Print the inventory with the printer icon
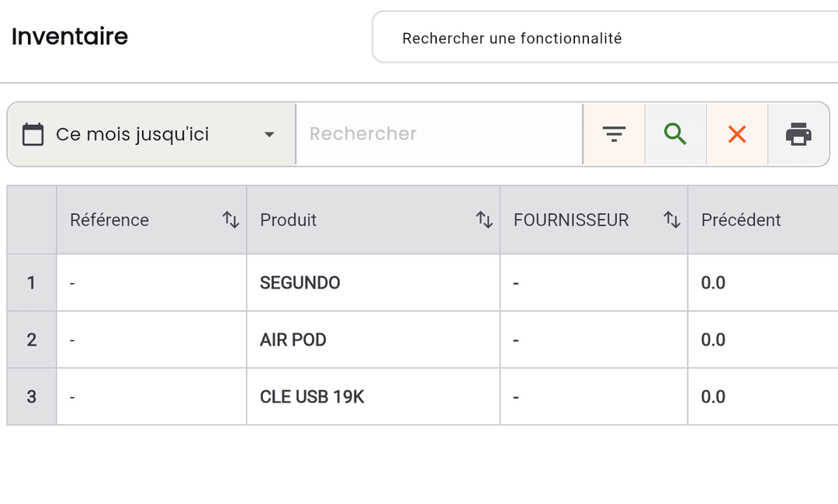838x504 pixels. (x=798, y=133)
